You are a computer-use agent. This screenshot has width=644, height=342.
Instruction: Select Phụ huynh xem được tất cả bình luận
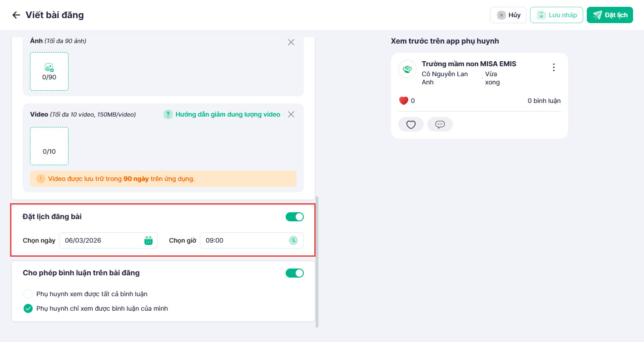[28, 294]
